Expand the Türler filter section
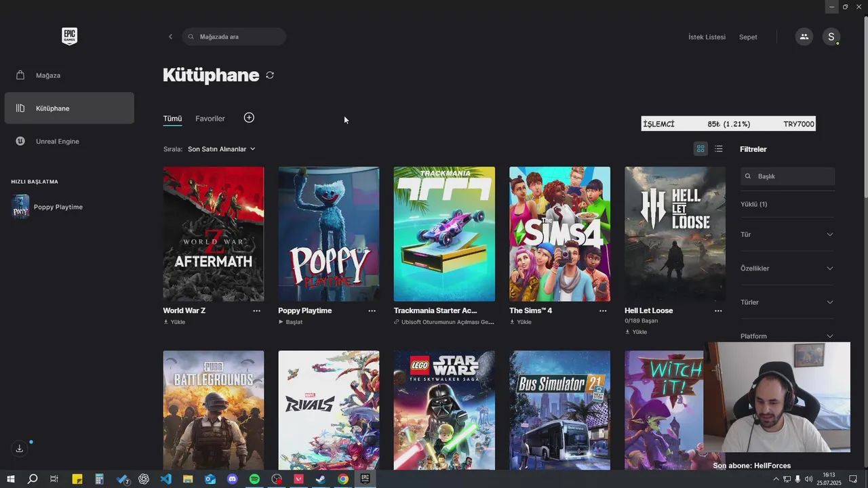Viewport: 868px width, 488px height. click(x=787, y=302)
